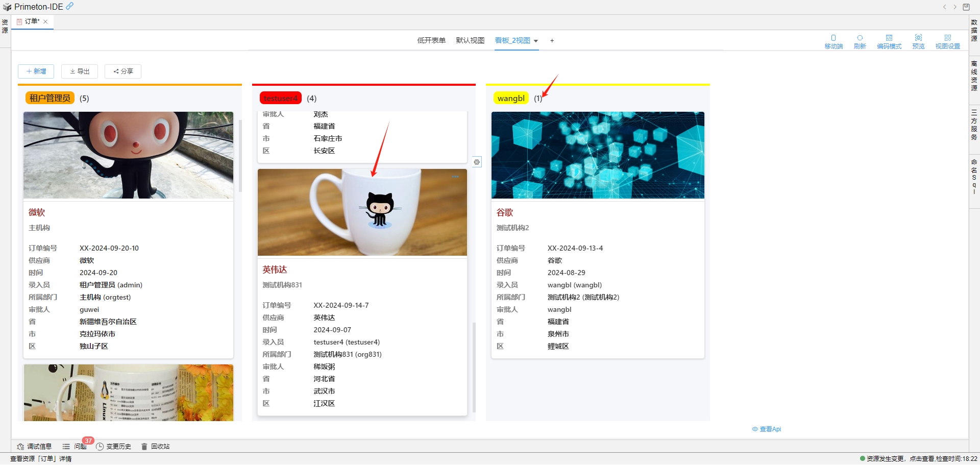Open 视图设置 view settings
Screen dimensions: 980x465
click(x=947, y=41)
